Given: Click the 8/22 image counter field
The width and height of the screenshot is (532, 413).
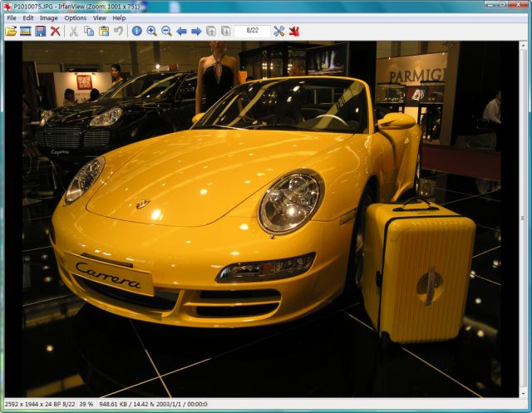Looking at the screenshot, I should (252, 31).
